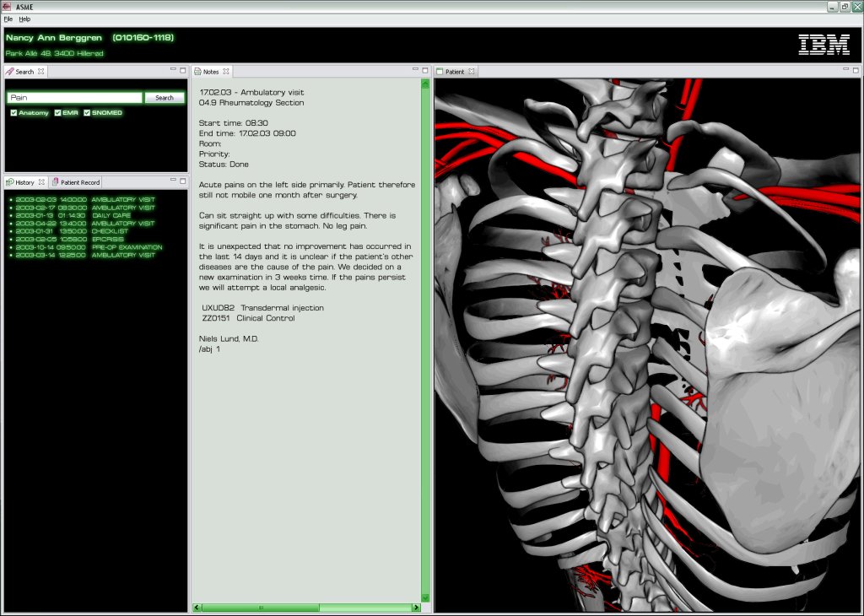Disable the SNOMED search option
This screenshot has width=864, height=616.
point(87,113)
